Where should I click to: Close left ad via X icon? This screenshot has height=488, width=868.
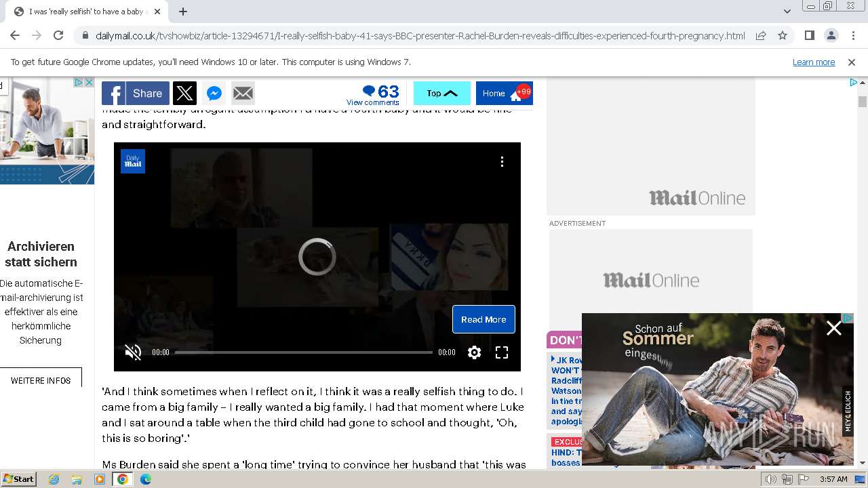coord(89,82)
